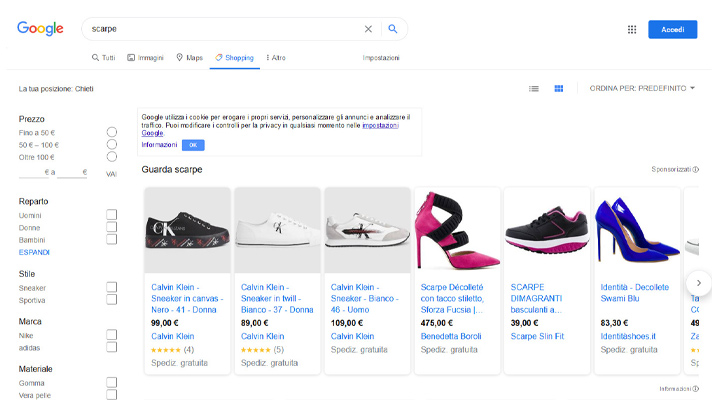Clear the search box with the X icon

368,29
